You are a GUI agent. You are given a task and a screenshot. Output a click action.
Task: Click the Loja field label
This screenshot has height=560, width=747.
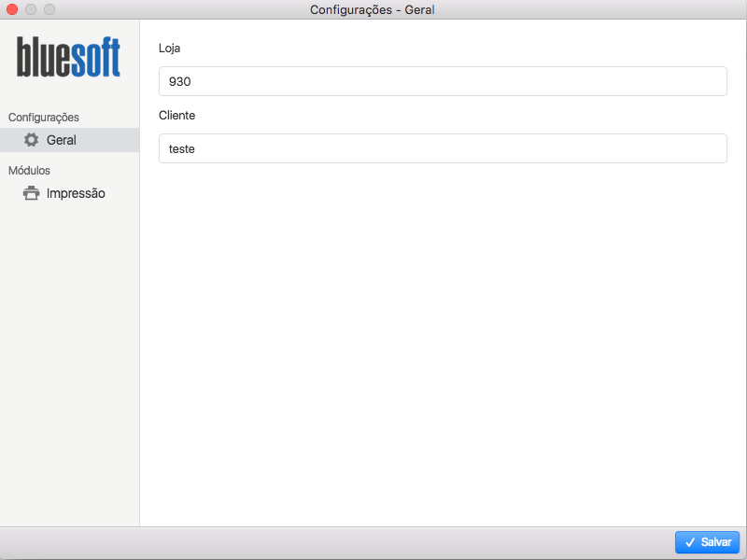point(170,49)
